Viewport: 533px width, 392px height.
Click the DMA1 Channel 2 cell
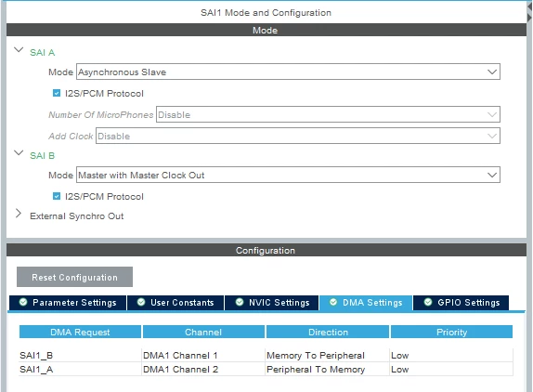203,369
